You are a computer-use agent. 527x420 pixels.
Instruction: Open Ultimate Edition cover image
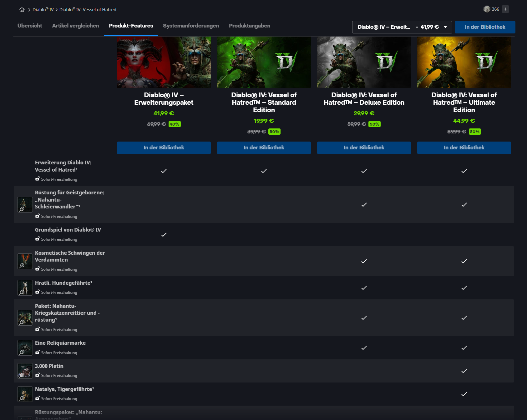tap(464, 62)
